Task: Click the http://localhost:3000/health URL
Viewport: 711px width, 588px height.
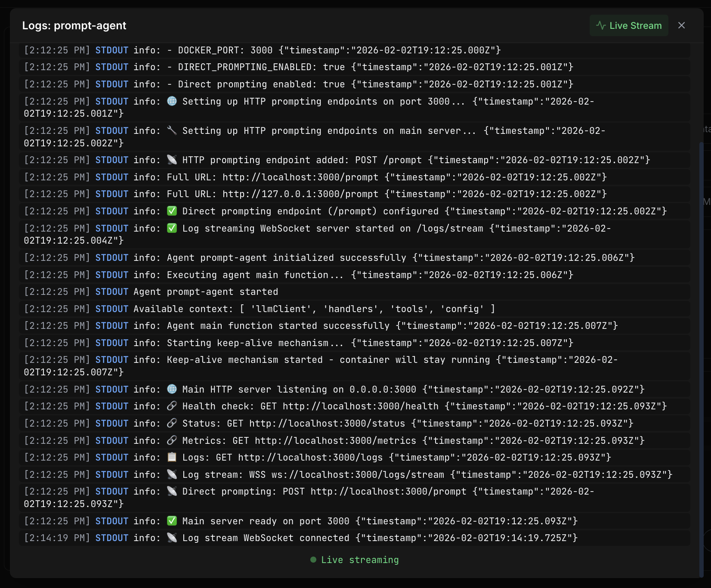Action: click(360, 406)
